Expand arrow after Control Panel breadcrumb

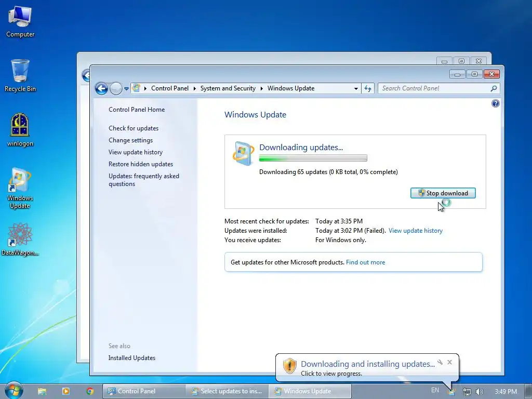coord(194,88)
